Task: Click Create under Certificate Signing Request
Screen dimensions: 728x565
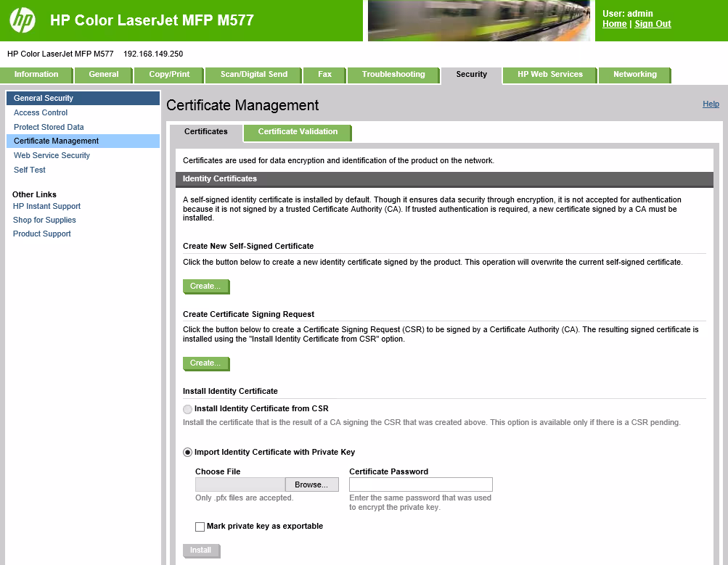Action: [x=205, y=363]
